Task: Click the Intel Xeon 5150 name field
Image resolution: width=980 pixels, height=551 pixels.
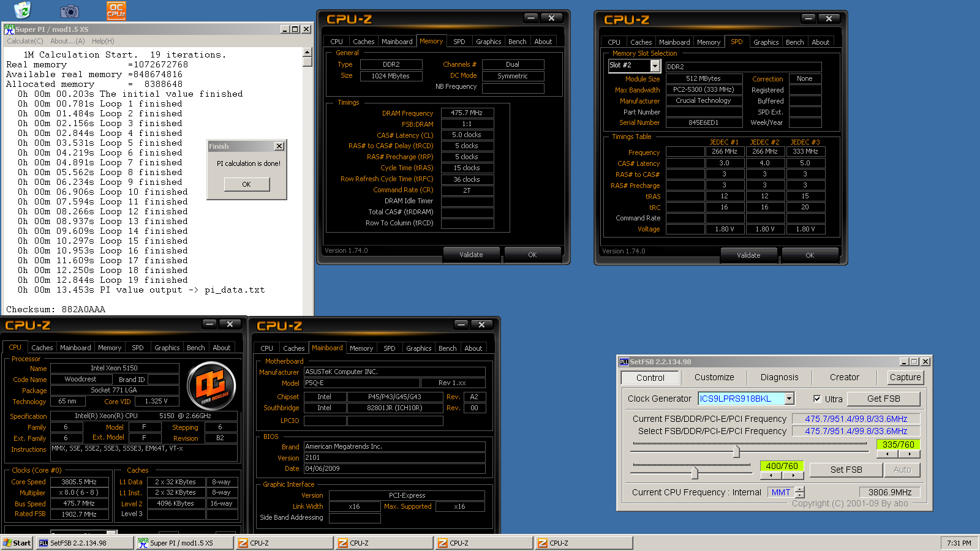Action: [115, 368]
